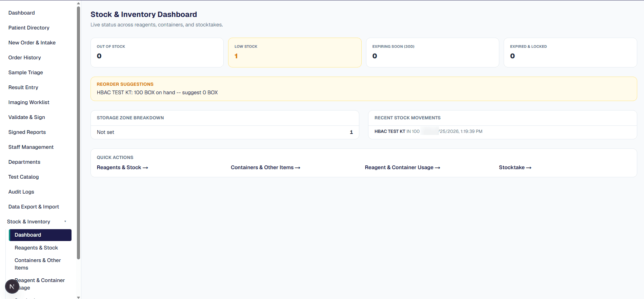644x299 pixels.
Task: Open Reagents & Stock submenu item
Action: click(36, 248)
